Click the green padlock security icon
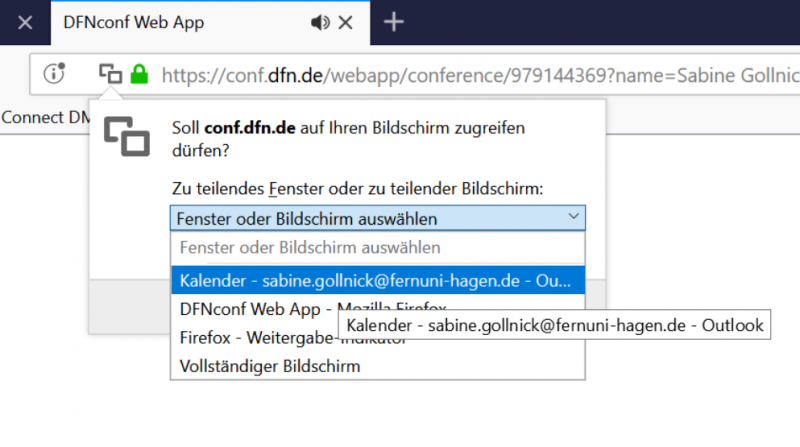Viewport: 800px width, 447px height. (139, 74)
